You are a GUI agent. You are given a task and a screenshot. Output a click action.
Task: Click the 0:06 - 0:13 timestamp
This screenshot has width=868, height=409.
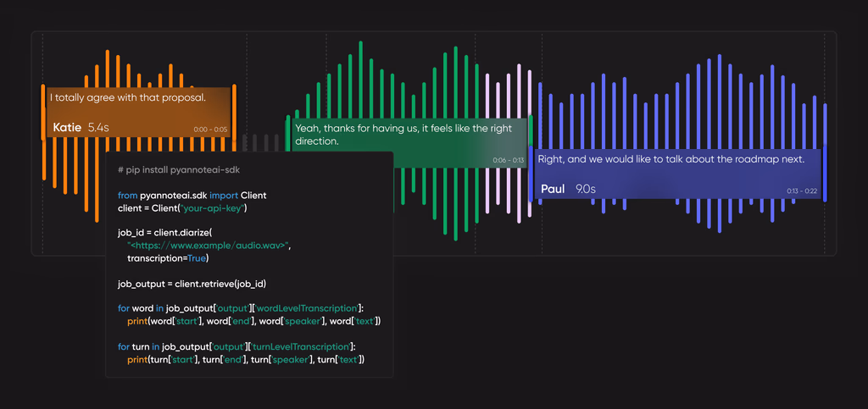coord(509,160)
